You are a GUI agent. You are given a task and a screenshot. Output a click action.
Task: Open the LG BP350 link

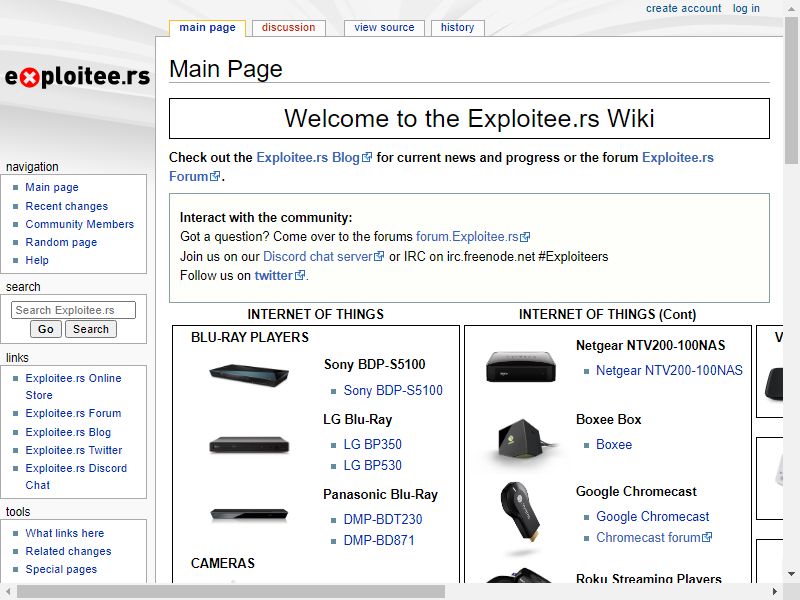(372, 444)
